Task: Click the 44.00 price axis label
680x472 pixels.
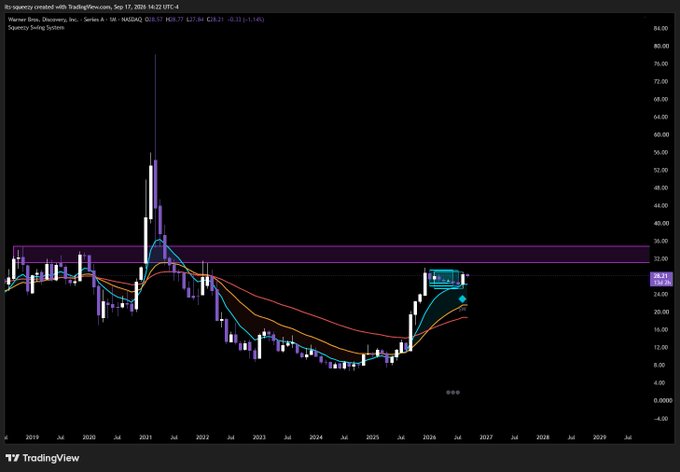Action: click(x=661, y=206)
